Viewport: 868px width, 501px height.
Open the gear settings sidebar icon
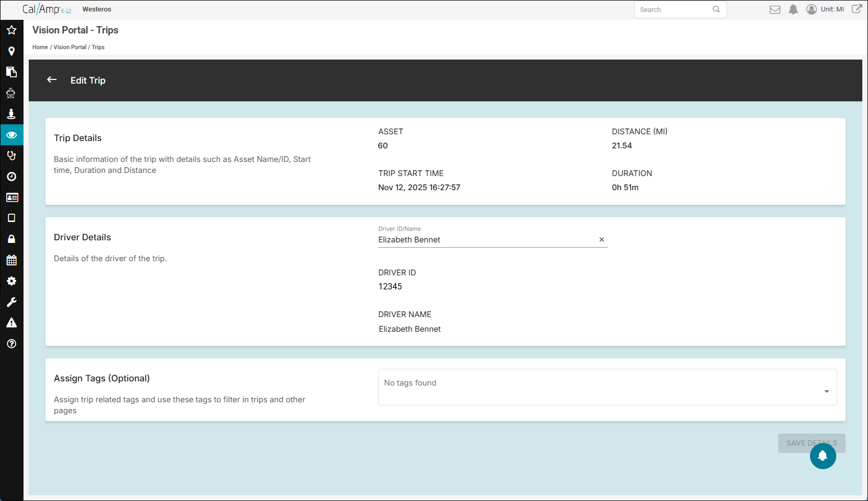(x=11, y=281)
